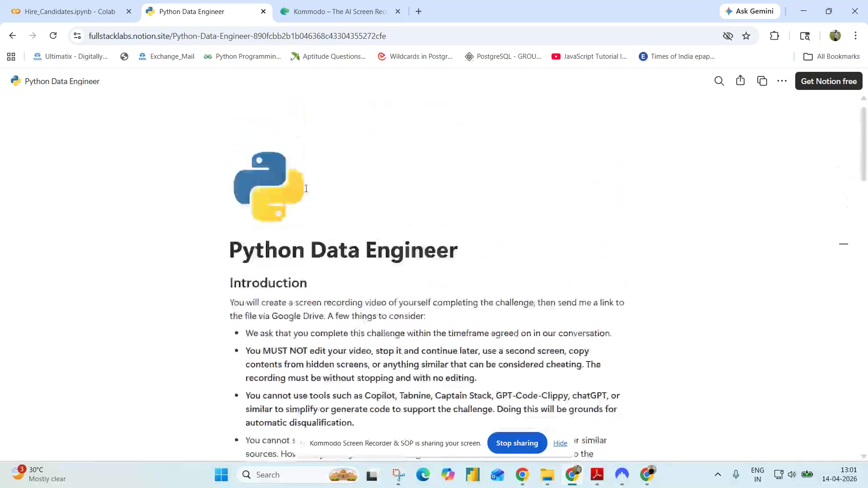Viewport: 868px width, 488px height.
Task: Click the crossed-out eye icon in address bar
Action: [x=728, y=36]
